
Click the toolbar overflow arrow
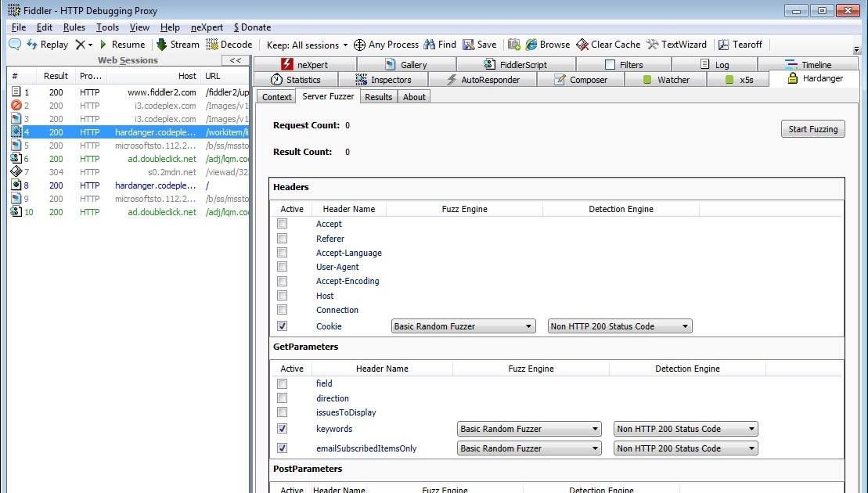click(x=857, y=50)
